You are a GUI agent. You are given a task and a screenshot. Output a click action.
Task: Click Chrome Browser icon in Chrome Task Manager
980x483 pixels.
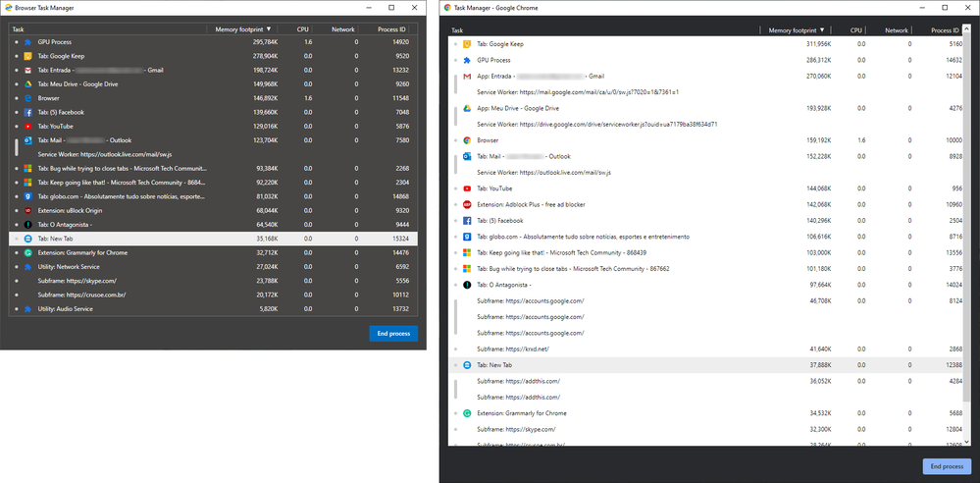click(x=467, y=140)
